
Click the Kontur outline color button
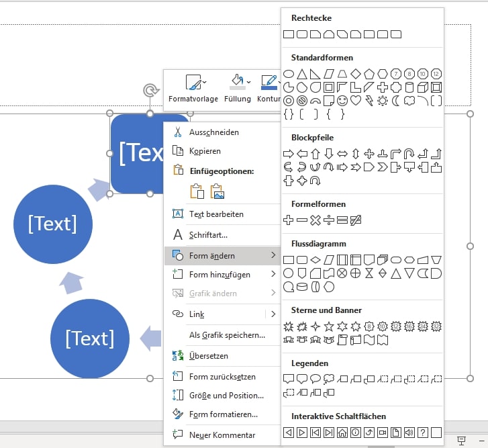(269, 89)
